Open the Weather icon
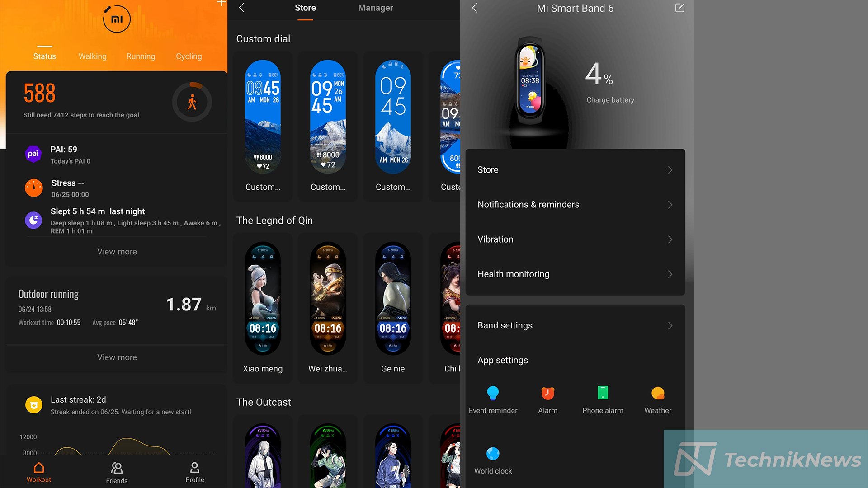The width and height of the screenshot is (868, 488). (x=658, y=393)
